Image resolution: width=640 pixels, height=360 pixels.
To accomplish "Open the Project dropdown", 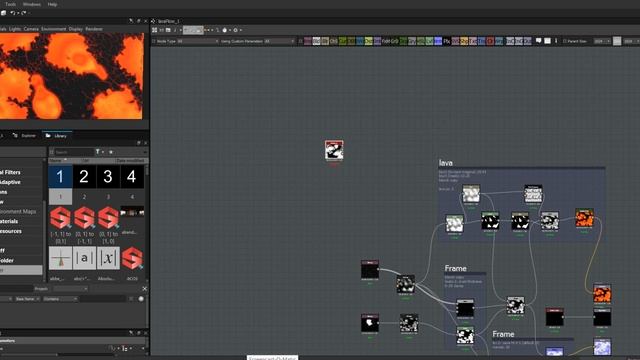I will (x=70, y=289).
